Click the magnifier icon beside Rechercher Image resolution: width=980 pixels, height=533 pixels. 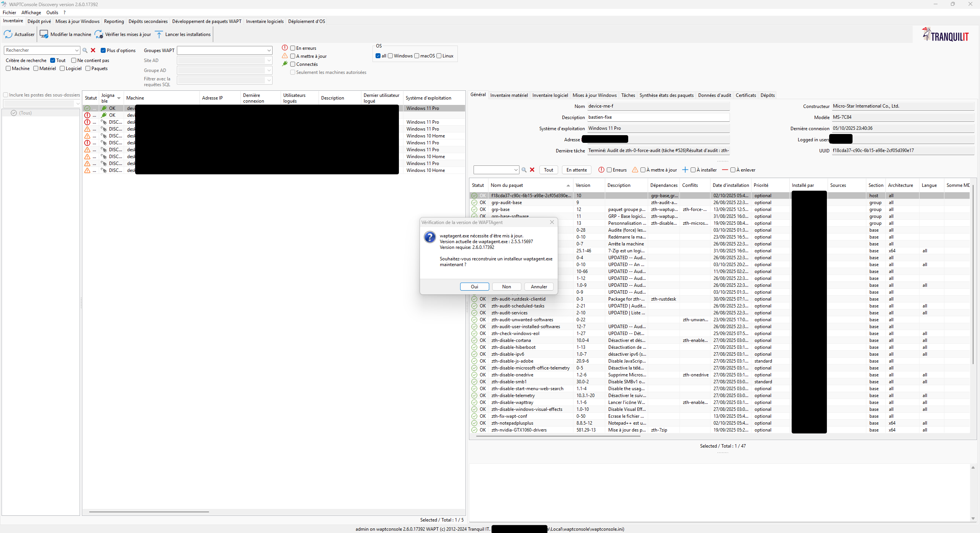pyautogui.click(x=85, y=50)
